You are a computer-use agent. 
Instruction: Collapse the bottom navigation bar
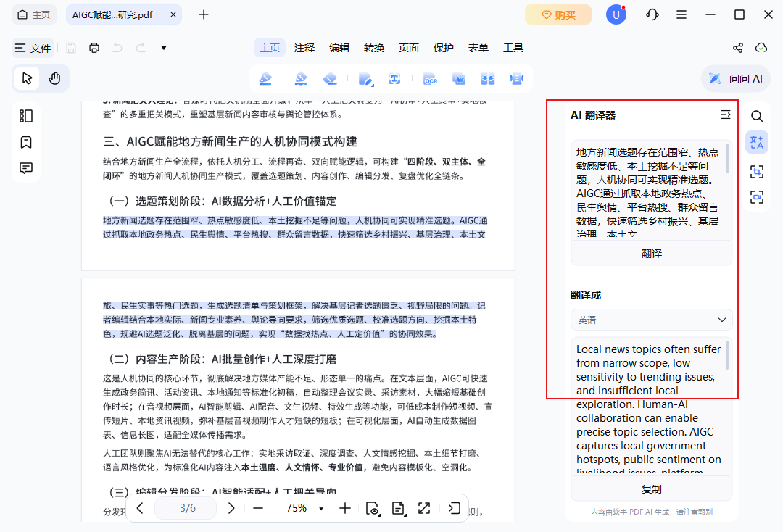coord(454,508)
